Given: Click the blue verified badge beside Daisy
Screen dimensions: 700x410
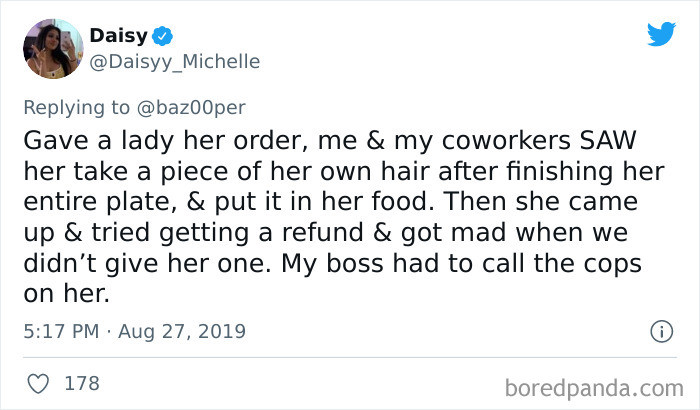Looking at the screenshot, I should click(163, 36).
